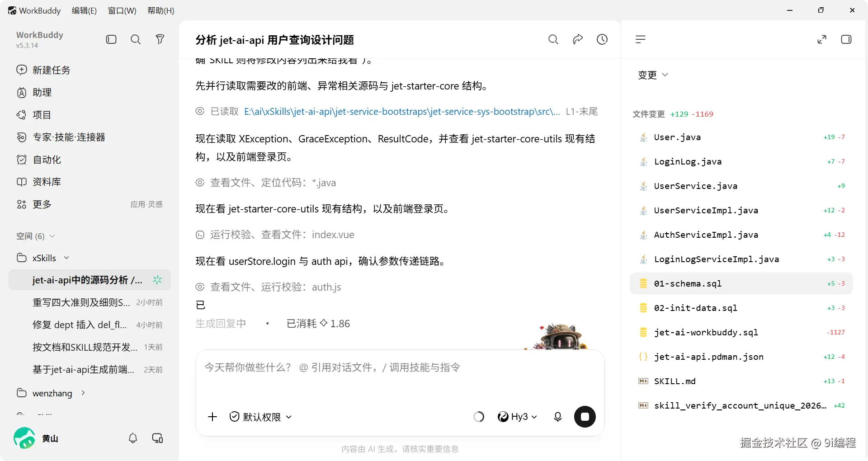Click the device screen icon beside the bell
The height and width of the screenshot is (461, 868).
(157, 438)
